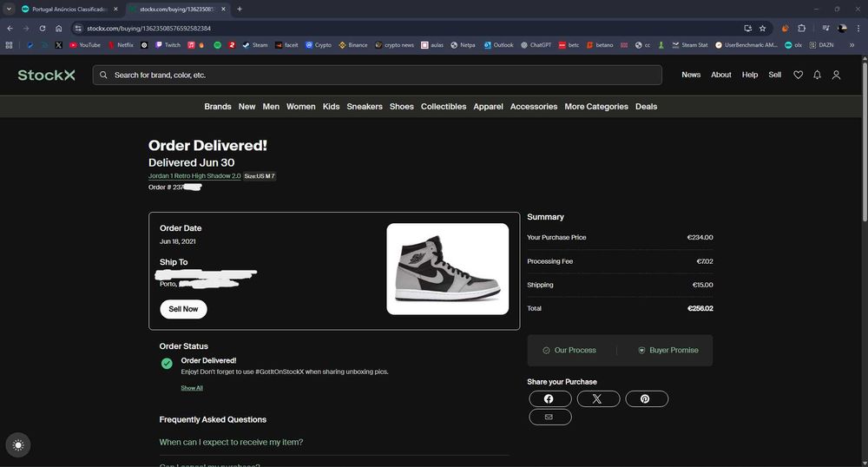Toggle the light/dark mode sun button

pyautogui.click(x=18, y=445)
